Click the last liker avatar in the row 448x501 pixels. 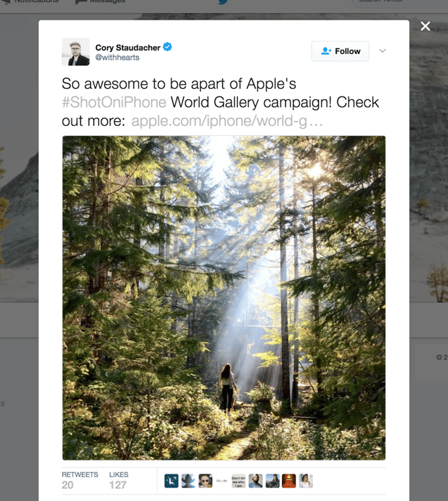point(306,481)
